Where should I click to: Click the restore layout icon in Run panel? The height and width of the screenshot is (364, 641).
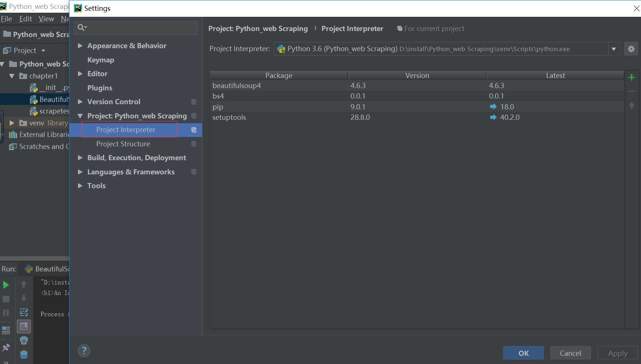pos(6,330)
